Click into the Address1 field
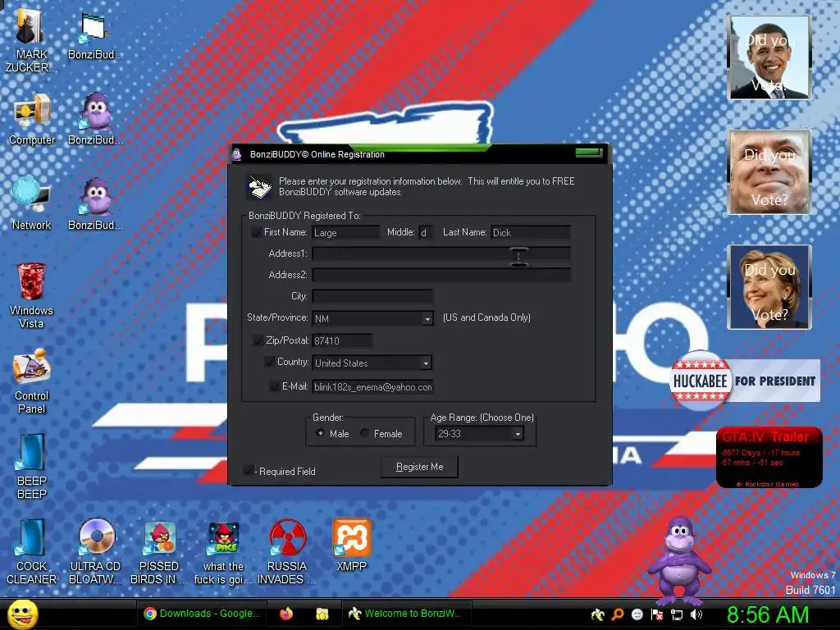This screenshot has height=630, width=840. tap(441, 253)
